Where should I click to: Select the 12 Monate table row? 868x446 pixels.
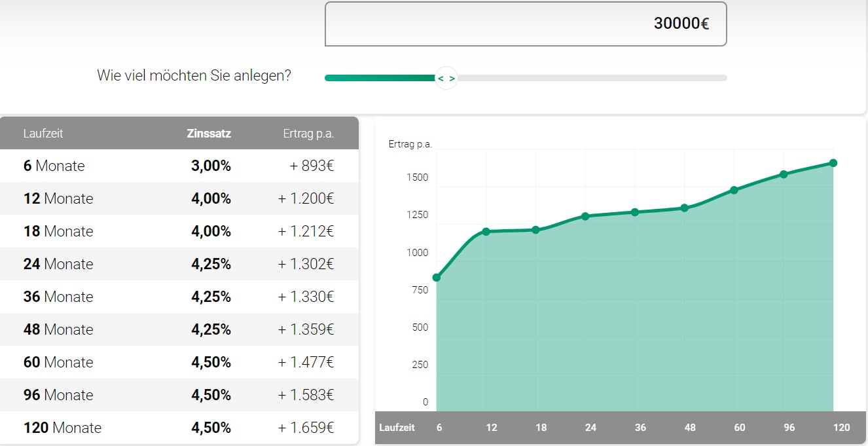coord(179,198)
